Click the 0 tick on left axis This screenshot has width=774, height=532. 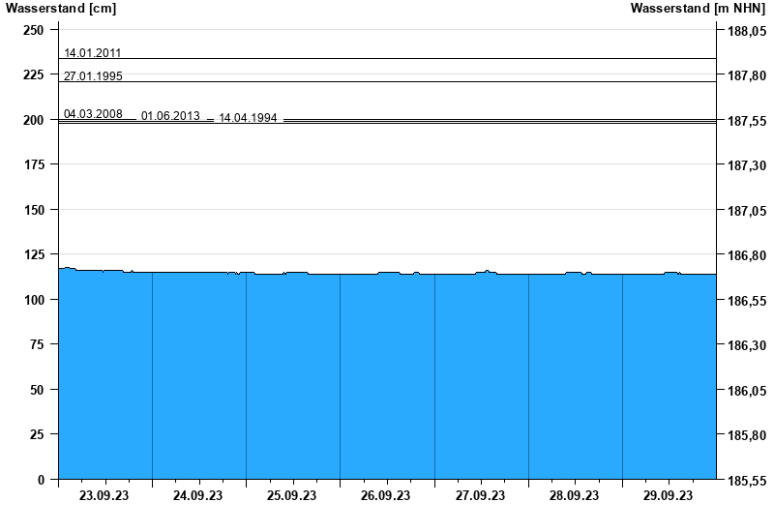point(41,480)
